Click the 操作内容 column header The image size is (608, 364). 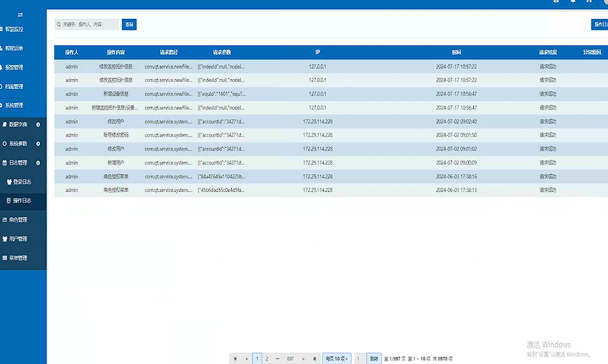tap(115, 52)
